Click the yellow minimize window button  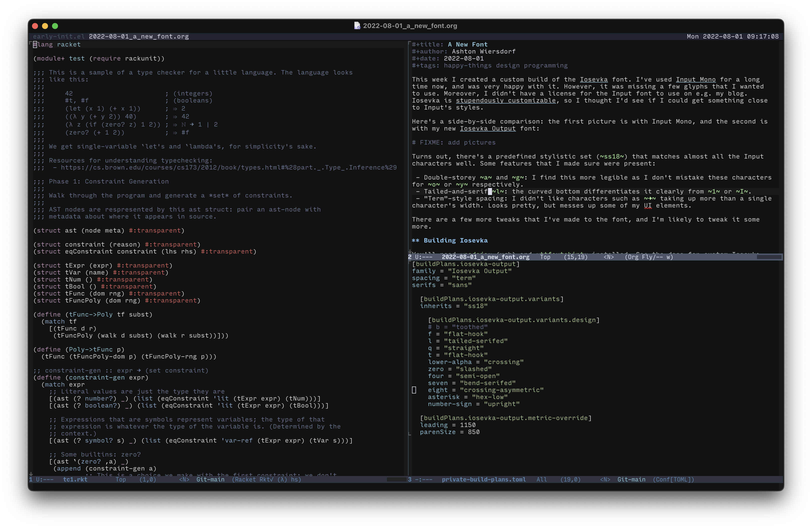45,26
